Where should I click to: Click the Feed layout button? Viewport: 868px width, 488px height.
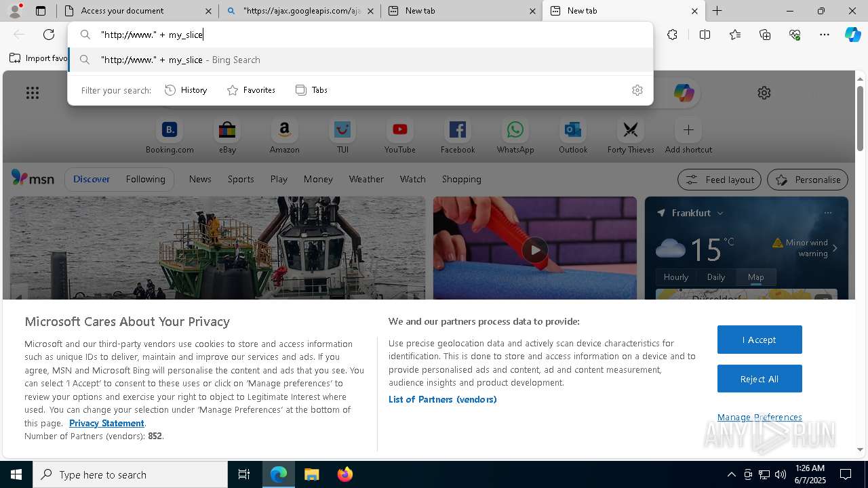(x=719, y=180)
